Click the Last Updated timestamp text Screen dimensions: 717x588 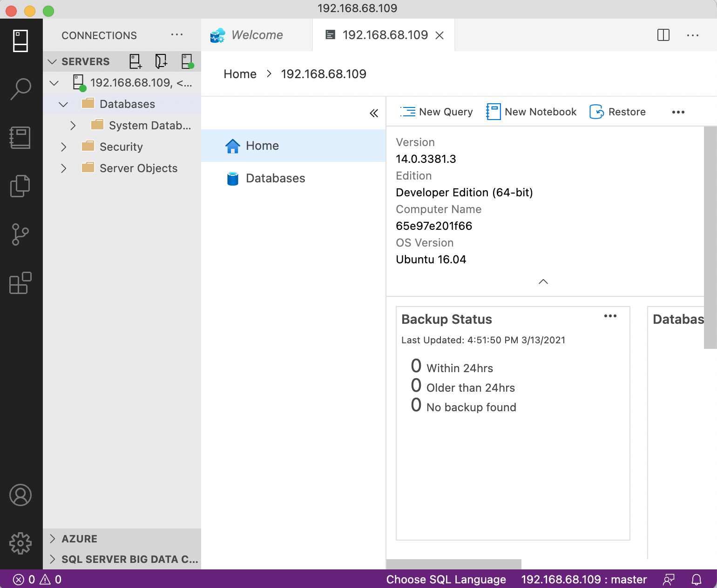click(483, 340)
